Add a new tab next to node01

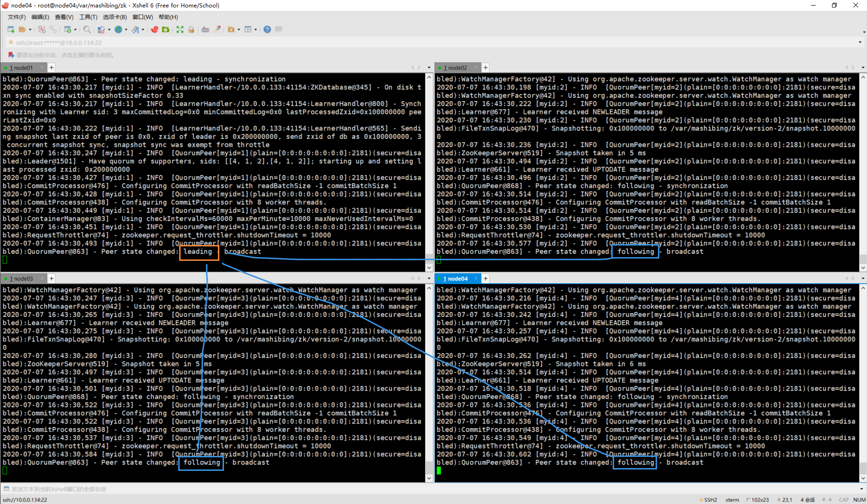click(52, 68)
